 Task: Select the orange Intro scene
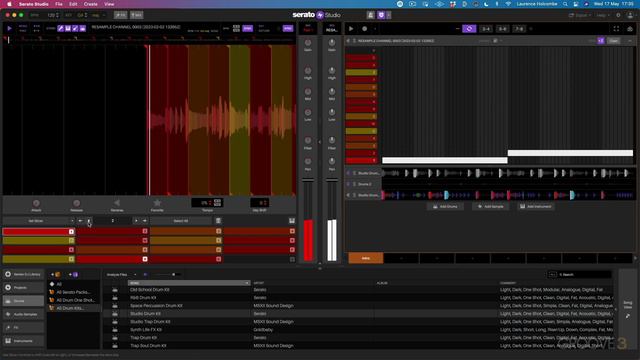click(366, 258)
